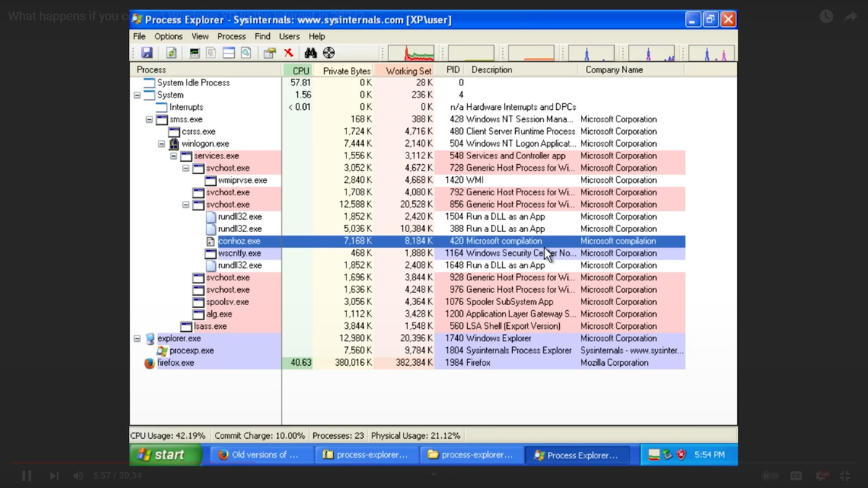The height and width of the screenshot is (488, 868).
Task: Click the Save toolbar icon
Action: (147, 53)
